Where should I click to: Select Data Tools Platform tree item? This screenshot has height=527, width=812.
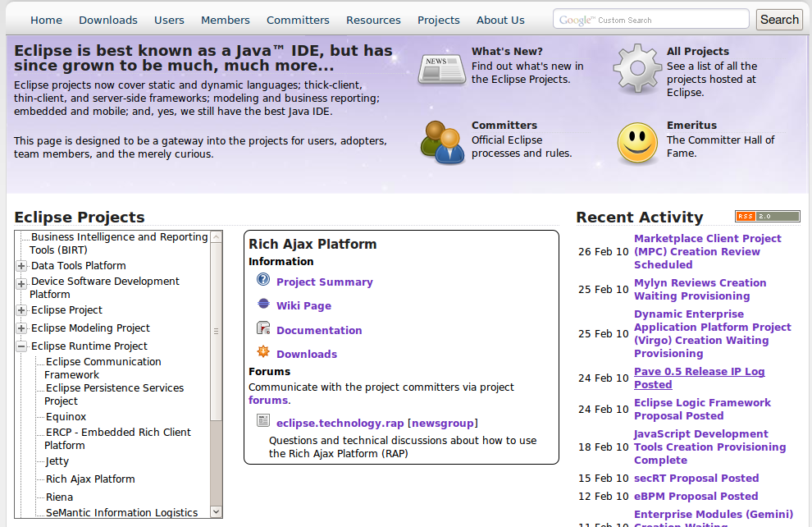78,265
